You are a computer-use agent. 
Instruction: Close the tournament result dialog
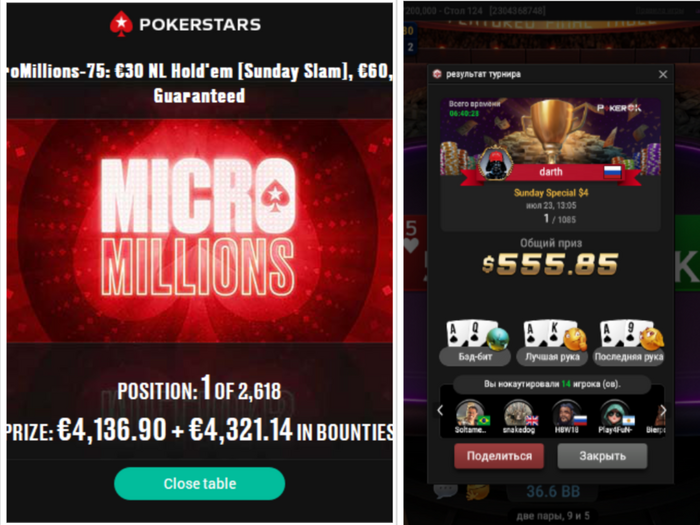coord(663,74)
